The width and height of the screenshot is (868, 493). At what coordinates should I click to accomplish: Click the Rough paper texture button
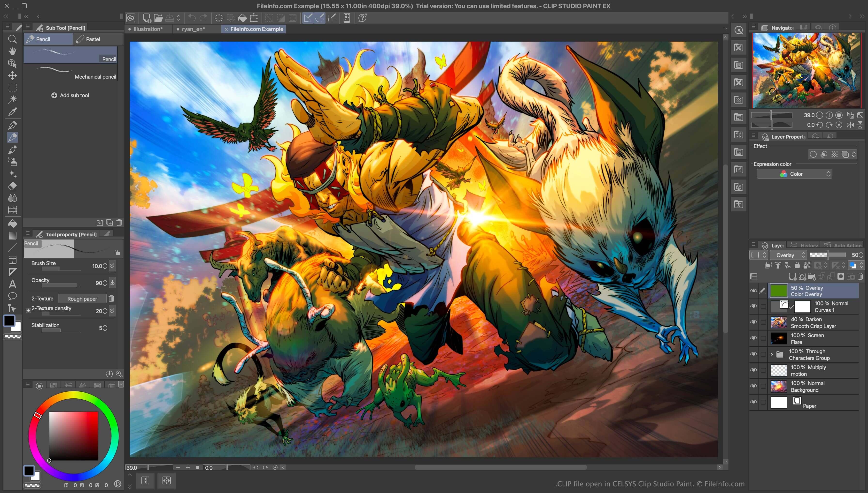tap(82, 299)
